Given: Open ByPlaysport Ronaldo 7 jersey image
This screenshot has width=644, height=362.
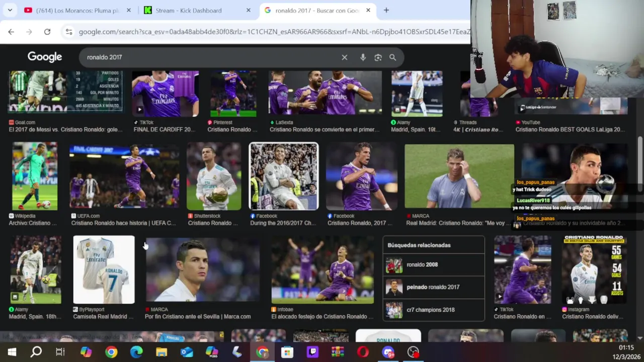Looking at the screenshot, I should click(x=104, y=269).
